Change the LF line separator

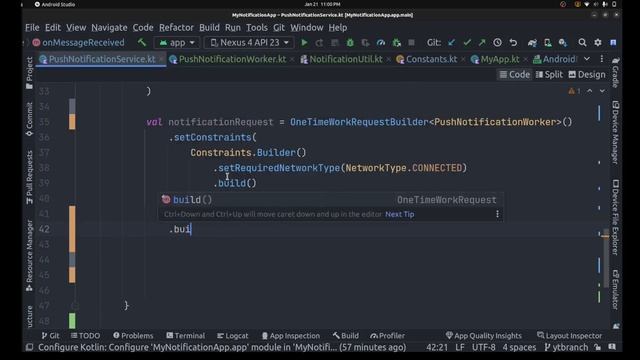coord(460,347)
